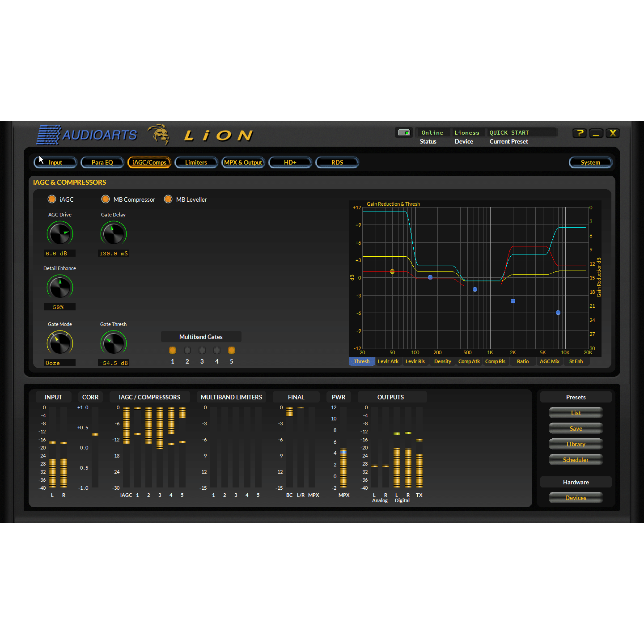The width and height of the screenshot is (644, 644).
Task: Switch to the Limiters tab
Action: pyautogui.click(x=196, y=162)
